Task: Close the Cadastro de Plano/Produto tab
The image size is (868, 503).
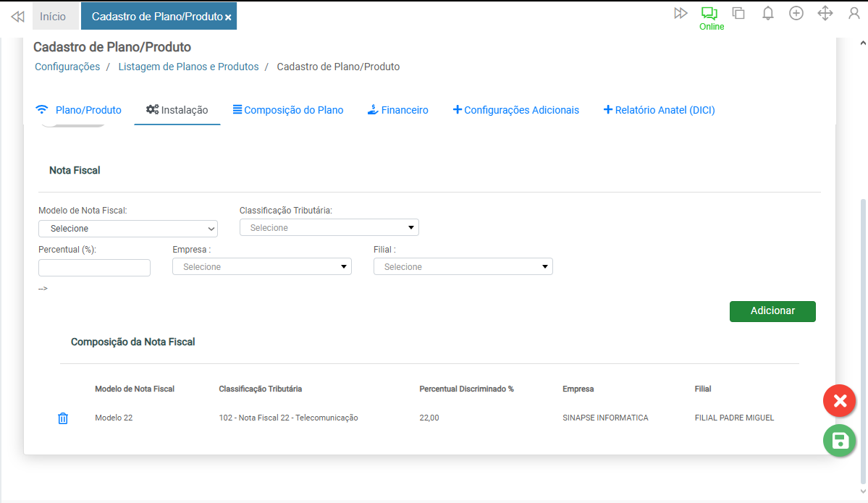Action: click(228, 17)
